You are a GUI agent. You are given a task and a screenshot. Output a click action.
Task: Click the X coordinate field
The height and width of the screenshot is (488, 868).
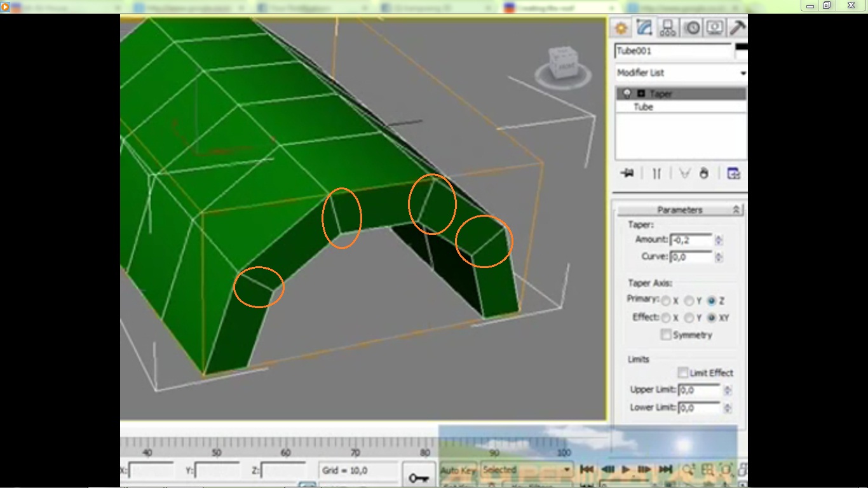(151, 471)
